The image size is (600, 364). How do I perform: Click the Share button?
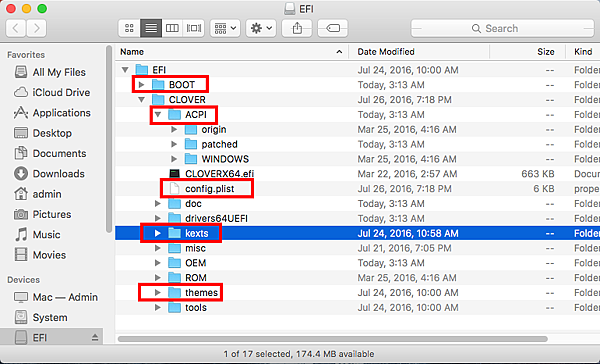pyautogui.click(x=297, y=28)
